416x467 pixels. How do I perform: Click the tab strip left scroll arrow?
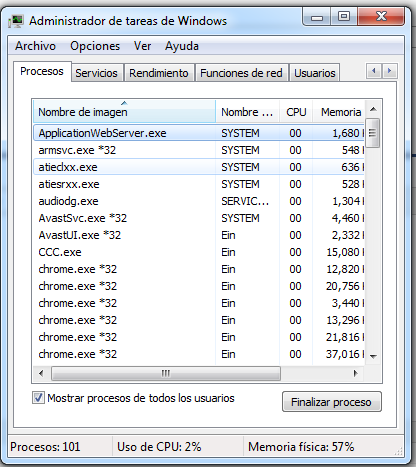(374, 71)
